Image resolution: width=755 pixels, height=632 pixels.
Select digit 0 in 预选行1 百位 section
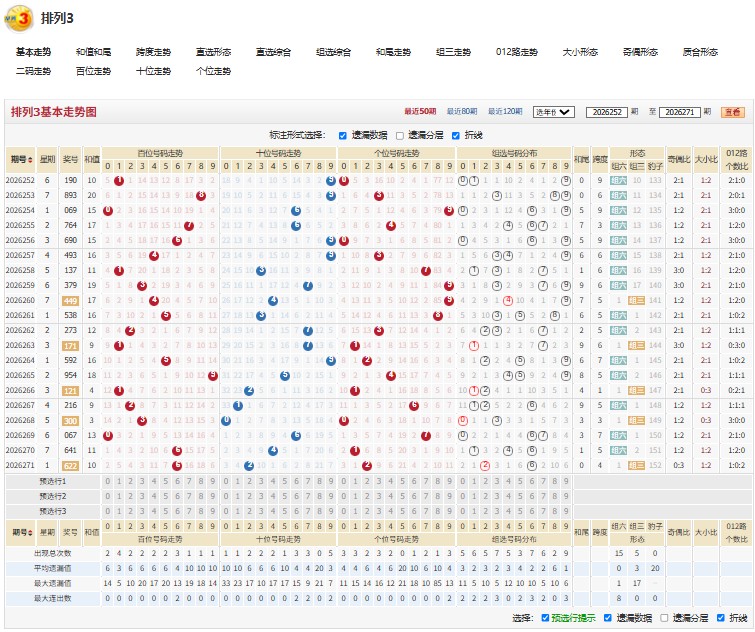pos(107,481)
